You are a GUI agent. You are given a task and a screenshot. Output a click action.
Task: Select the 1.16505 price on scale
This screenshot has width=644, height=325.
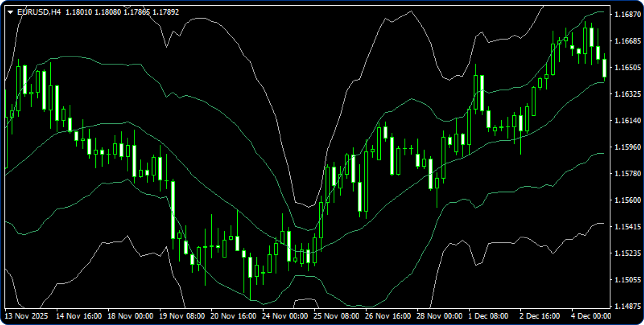click(x=626, y=67)
